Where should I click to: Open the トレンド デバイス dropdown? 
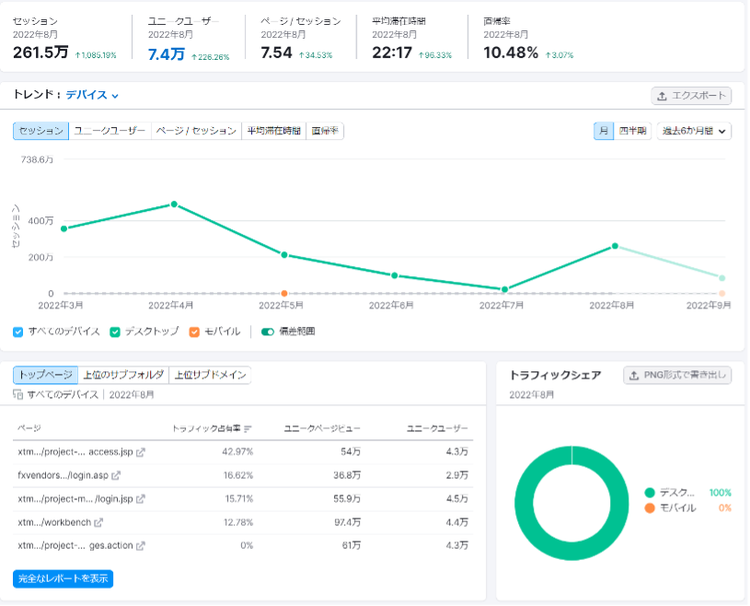point(92,95)
